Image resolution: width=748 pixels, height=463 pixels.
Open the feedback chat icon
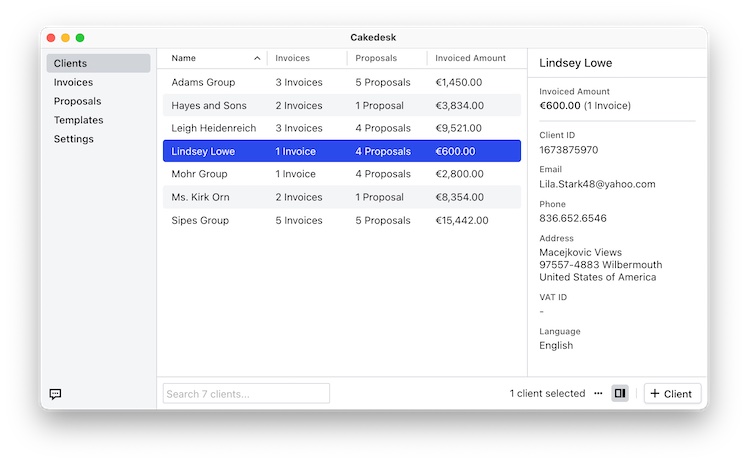tap(55, 394)
